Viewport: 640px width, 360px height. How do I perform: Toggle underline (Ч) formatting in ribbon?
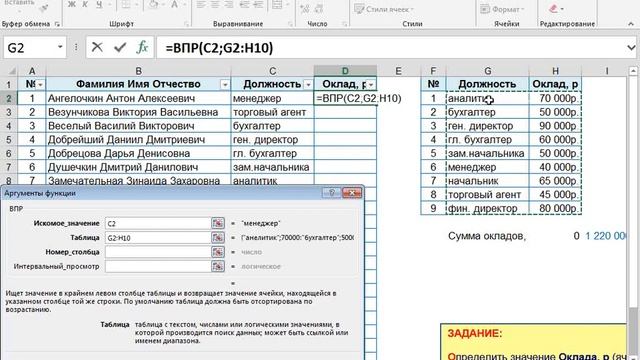(x=99, y=4)
